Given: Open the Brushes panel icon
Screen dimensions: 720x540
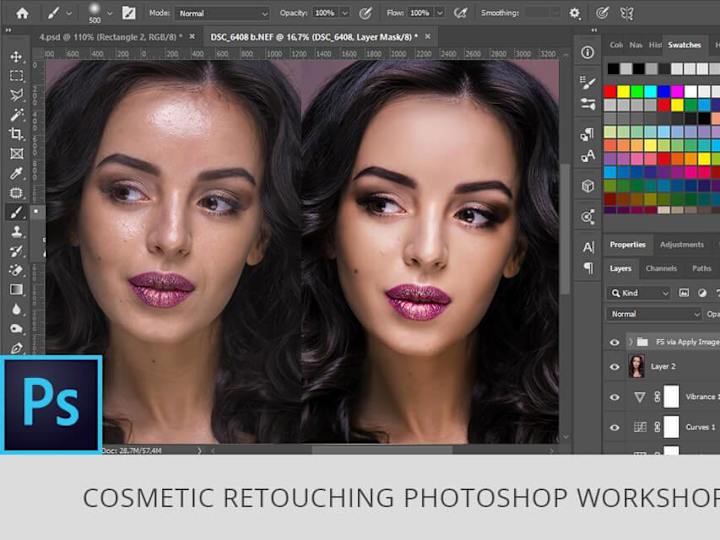Looking at the screenshot, I should tap(587, 83).
